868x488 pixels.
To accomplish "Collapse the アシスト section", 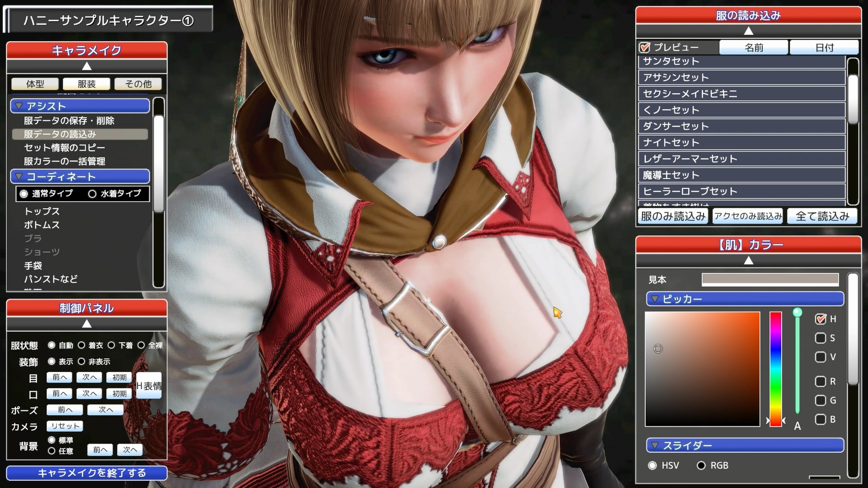I will [x=80, y=106].
